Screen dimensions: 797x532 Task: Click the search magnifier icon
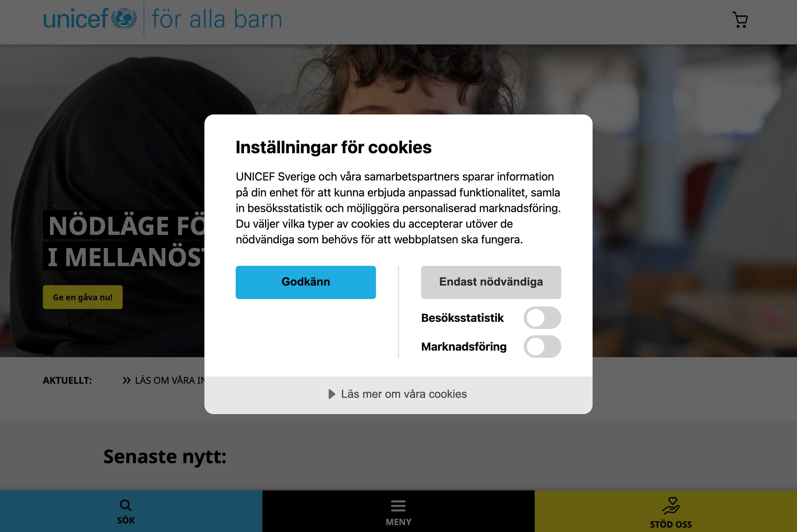[126, 505]
